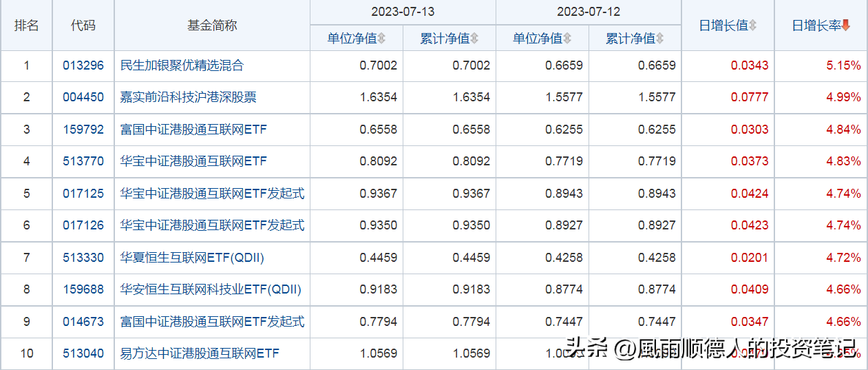The image size is (868, 370).
Task: Sort by 日增长率 red down arrow
Action: [846, 25]
